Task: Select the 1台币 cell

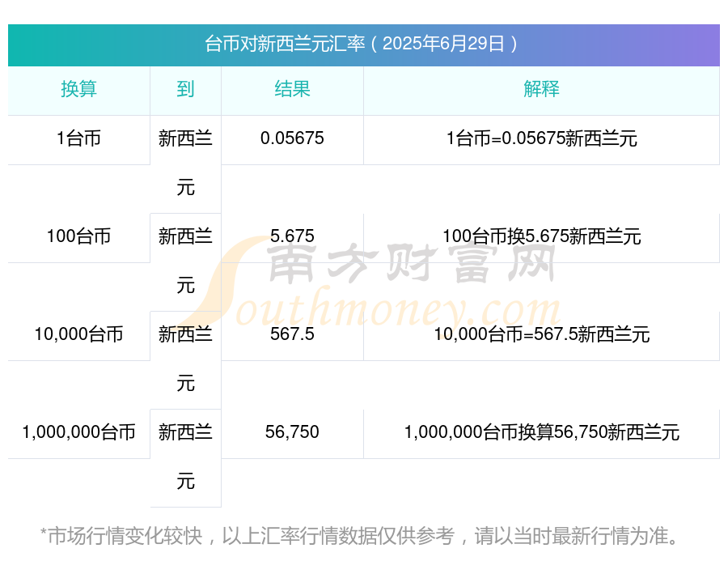Action: click(79, 138)
